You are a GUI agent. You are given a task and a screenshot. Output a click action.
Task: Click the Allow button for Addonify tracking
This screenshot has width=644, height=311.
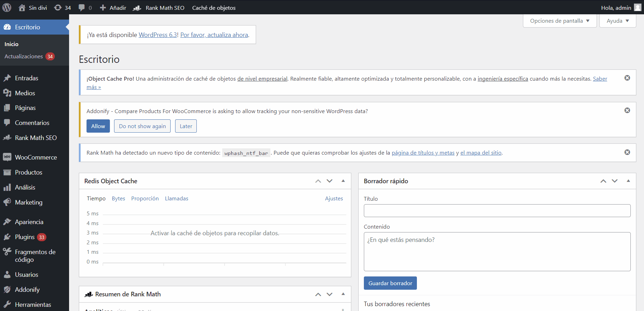point(98,126)
